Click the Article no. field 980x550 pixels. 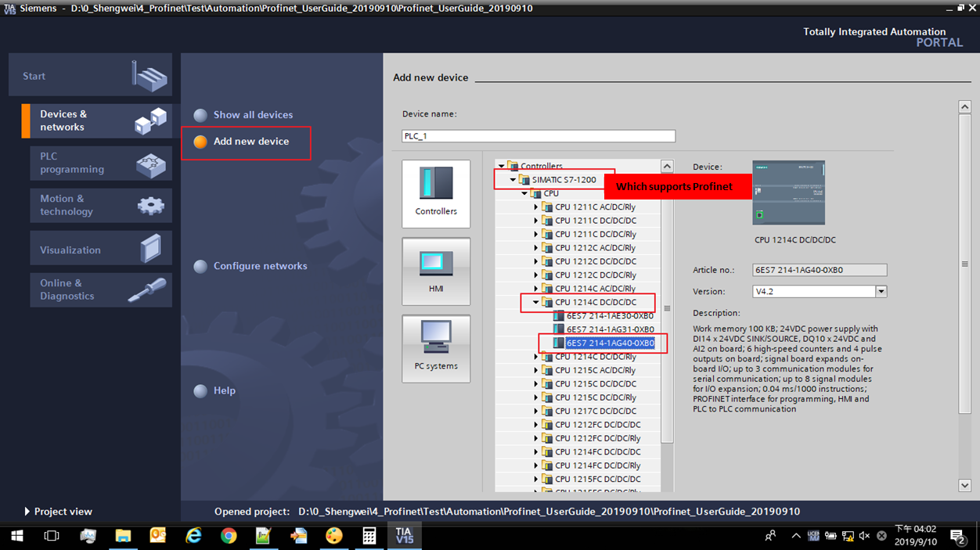[x=820, y=270]
